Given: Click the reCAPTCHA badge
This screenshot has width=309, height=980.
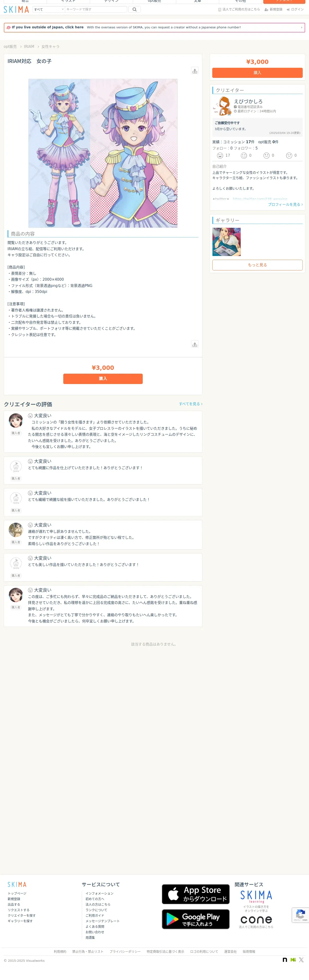Looking at the screenshot, I should tap(301, 915).
